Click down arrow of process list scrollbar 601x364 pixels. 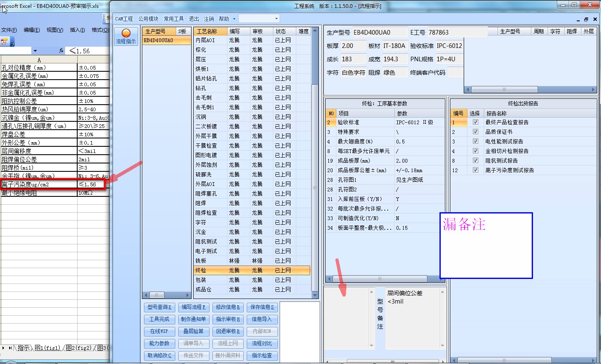tap(315, 295)
